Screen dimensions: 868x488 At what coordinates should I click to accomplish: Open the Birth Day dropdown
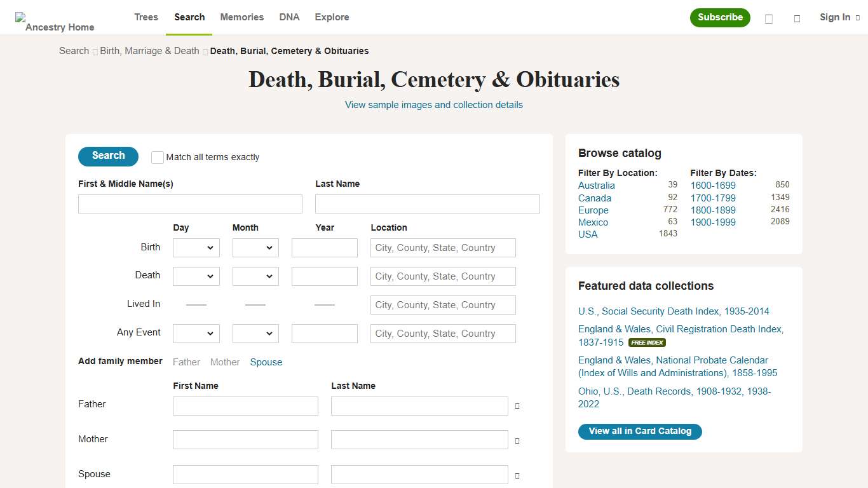(196, 247)
